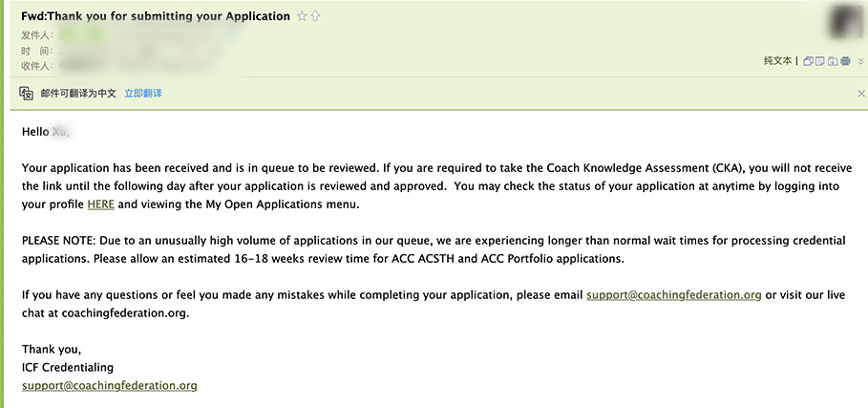The height and width of the screenshot is (408, 868).
Task: Open the HERE profile link
Action: pos(100,204)
